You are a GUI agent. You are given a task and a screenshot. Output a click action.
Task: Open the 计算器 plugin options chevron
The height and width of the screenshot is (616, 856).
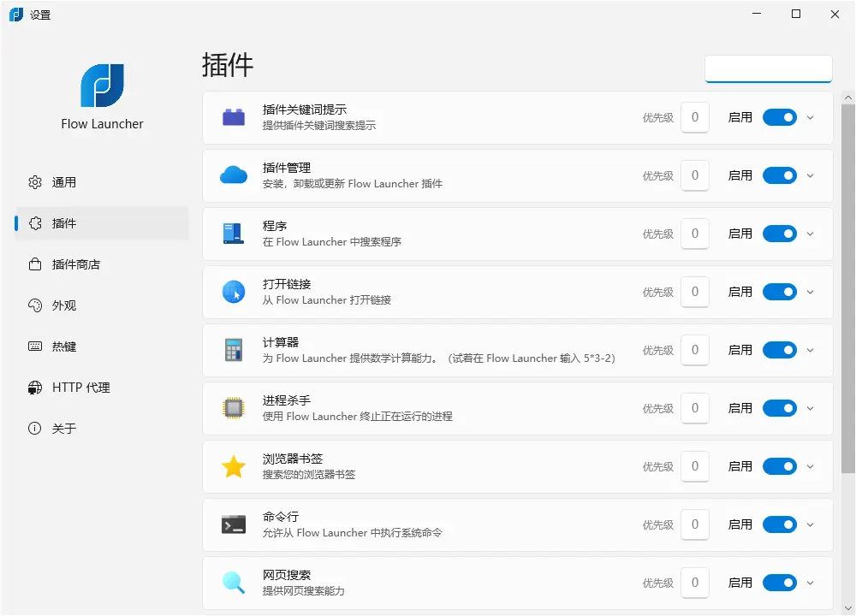tap(810, 350)
